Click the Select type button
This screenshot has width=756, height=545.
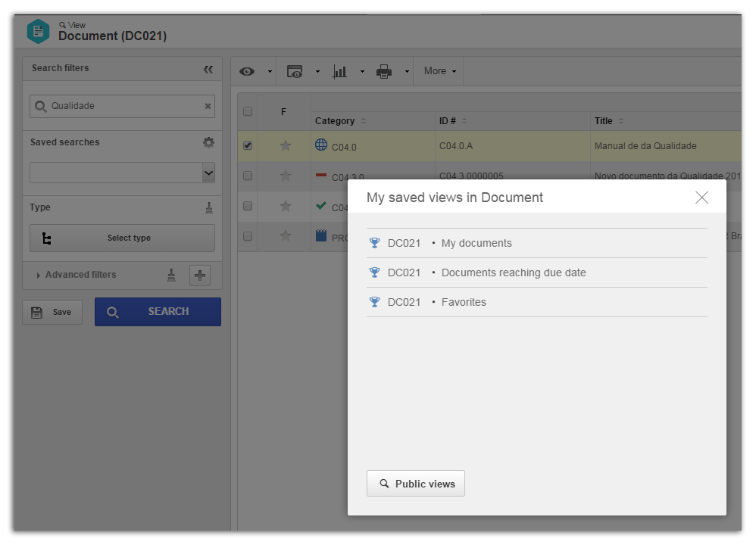(122, 238)
